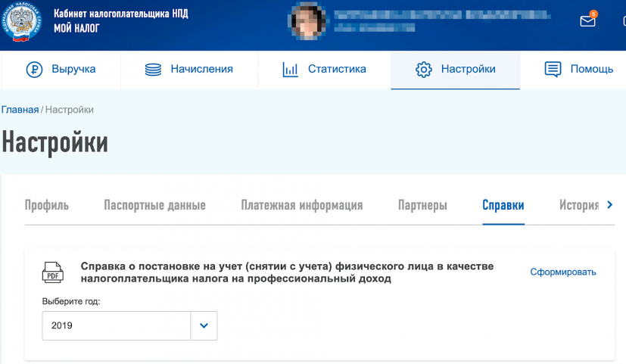Expand the year dropdown arrow
The width and height of the screenshot is (626, 364).
tap(204, 325)
